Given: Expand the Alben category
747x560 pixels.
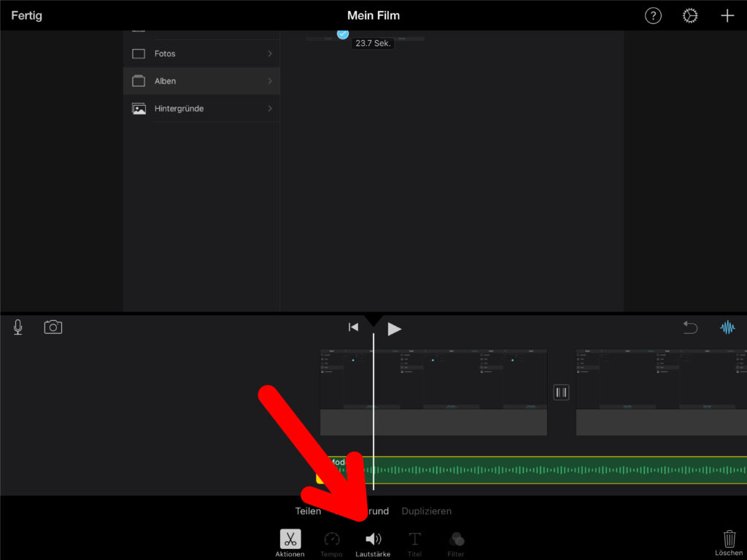Looking at the screenshot, I should (x=201, y=81).
